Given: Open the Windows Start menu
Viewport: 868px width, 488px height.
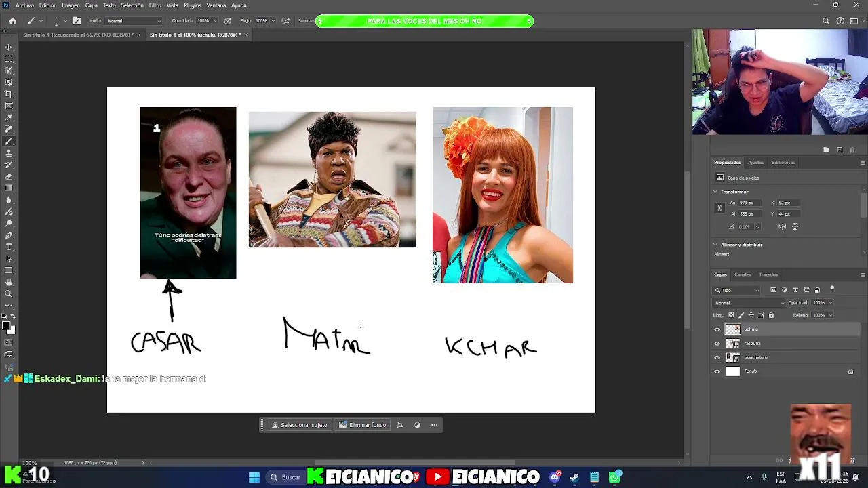Looking at the screenshot, I should [254, 477].
